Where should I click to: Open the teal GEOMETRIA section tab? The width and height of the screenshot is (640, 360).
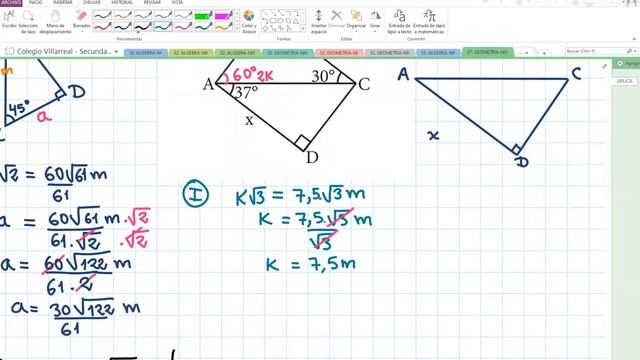[288, 53]
